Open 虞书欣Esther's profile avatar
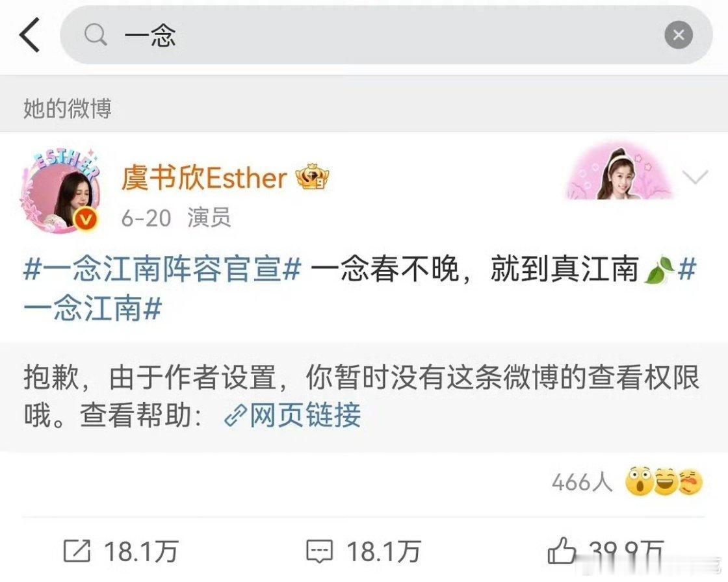728x582 pixels. [60, 192]
